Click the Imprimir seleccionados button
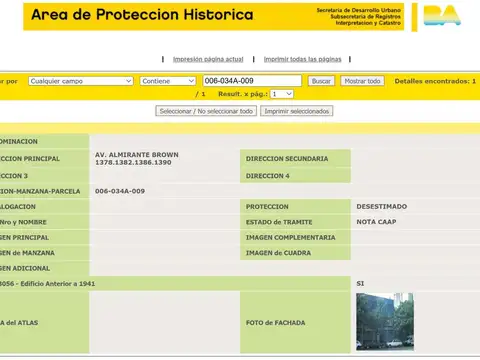 (x=297, y=111)
